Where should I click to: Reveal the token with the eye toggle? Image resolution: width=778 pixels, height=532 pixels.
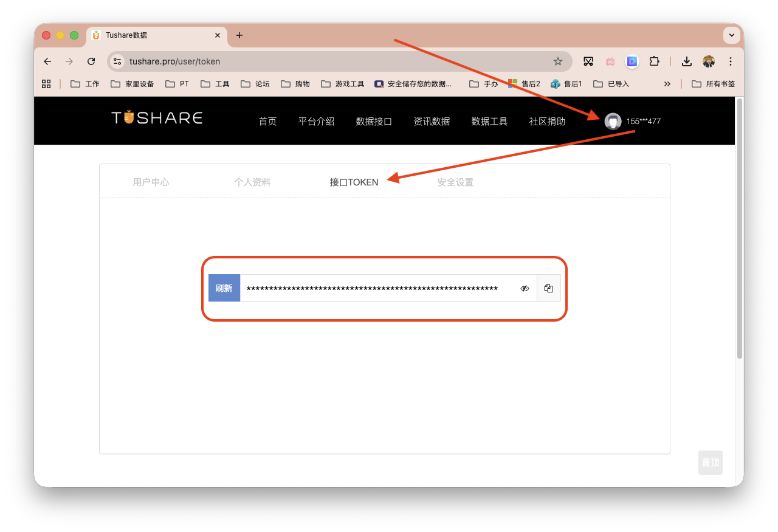click(524, 288)
